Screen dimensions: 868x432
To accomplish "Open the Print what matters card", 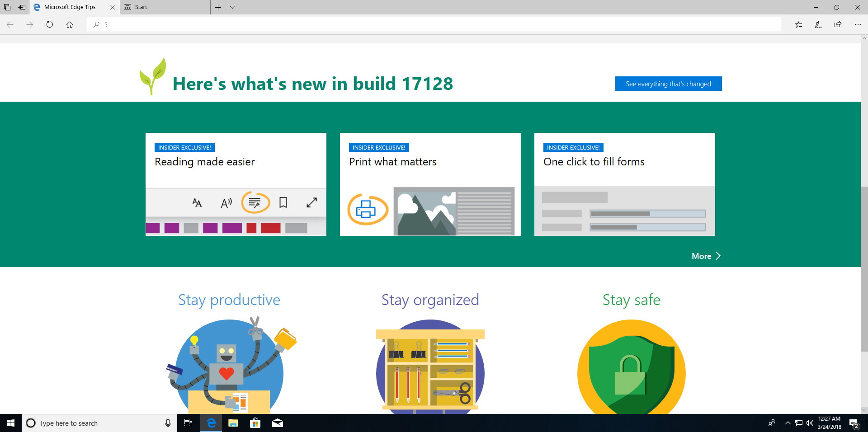I will click(x=430, y=184).
